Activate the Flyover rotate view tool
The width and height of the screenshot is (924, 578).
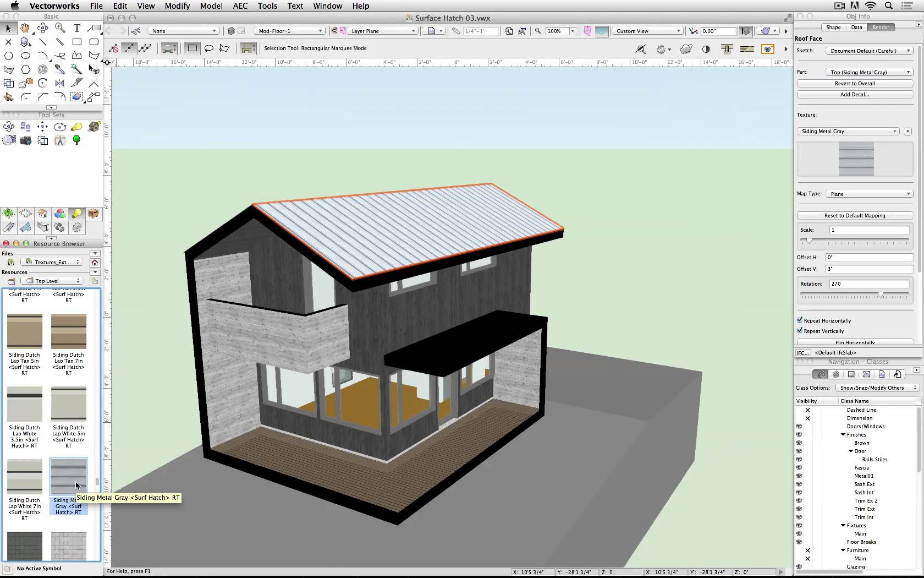click(43, 28)
